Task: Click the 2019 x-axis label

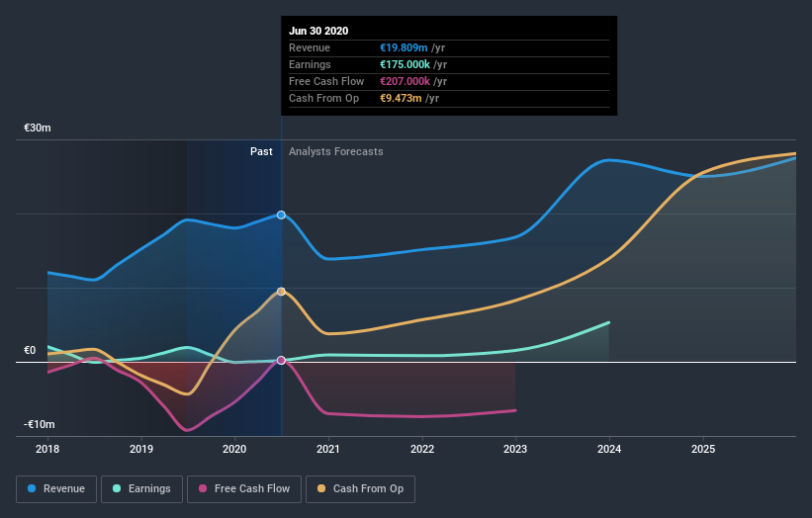Action: click(140, 449)
